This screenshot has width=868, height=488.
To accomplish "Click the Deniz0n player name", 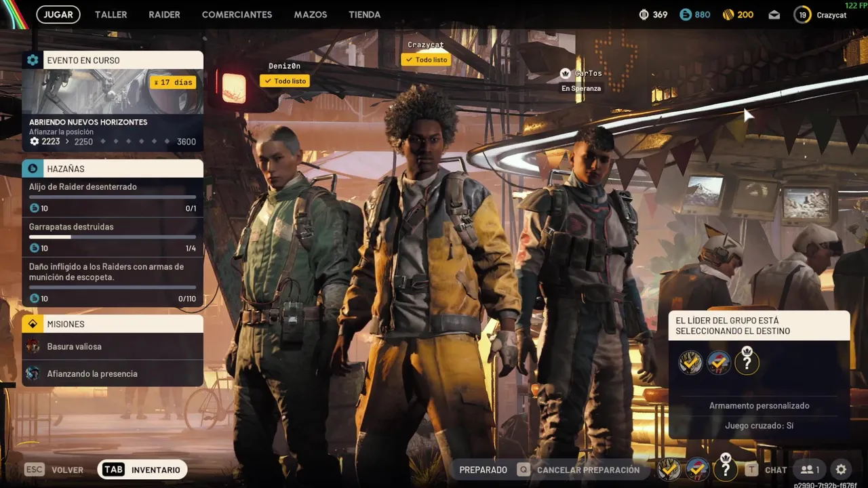I will point(284,66).
